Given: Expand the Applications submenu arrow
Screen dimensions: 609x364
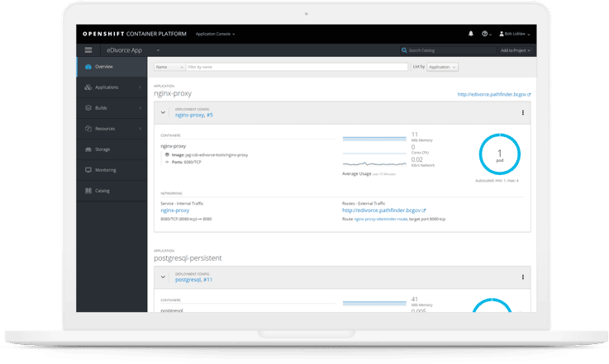Looking at the screenshot, I should click(x=140, y=87).
